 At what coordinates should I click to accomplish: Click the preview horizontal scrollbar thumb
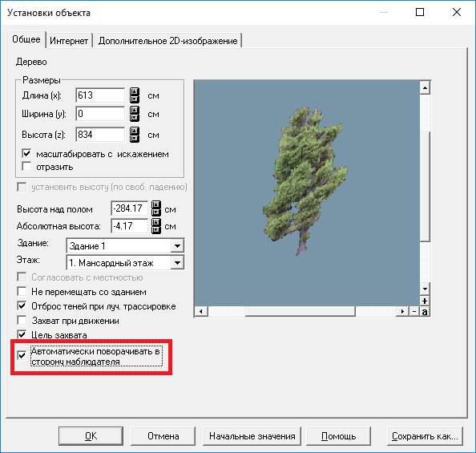[x=300, y=311]
